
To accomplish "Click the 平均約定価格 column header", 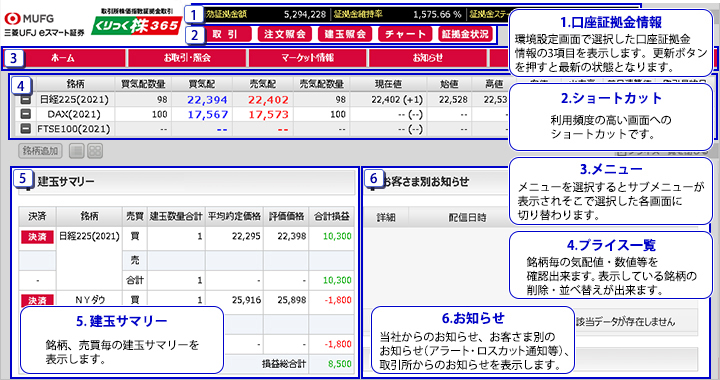I will [234, 216].
